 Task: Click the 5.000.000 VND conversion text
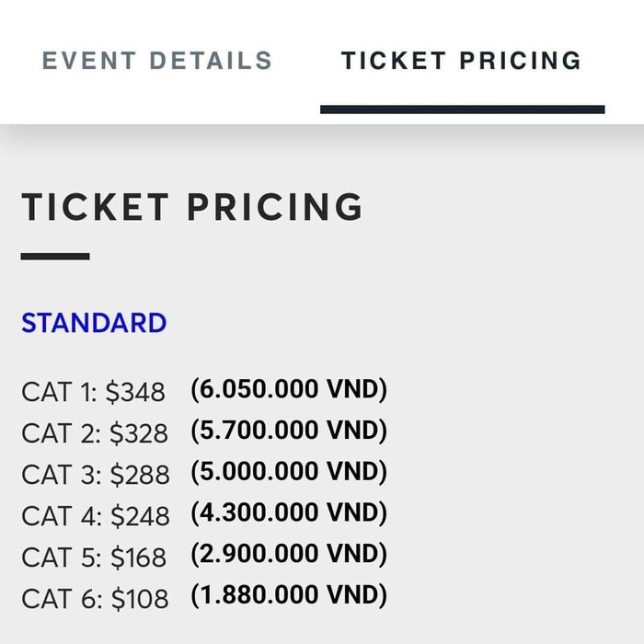pos(289,471)
